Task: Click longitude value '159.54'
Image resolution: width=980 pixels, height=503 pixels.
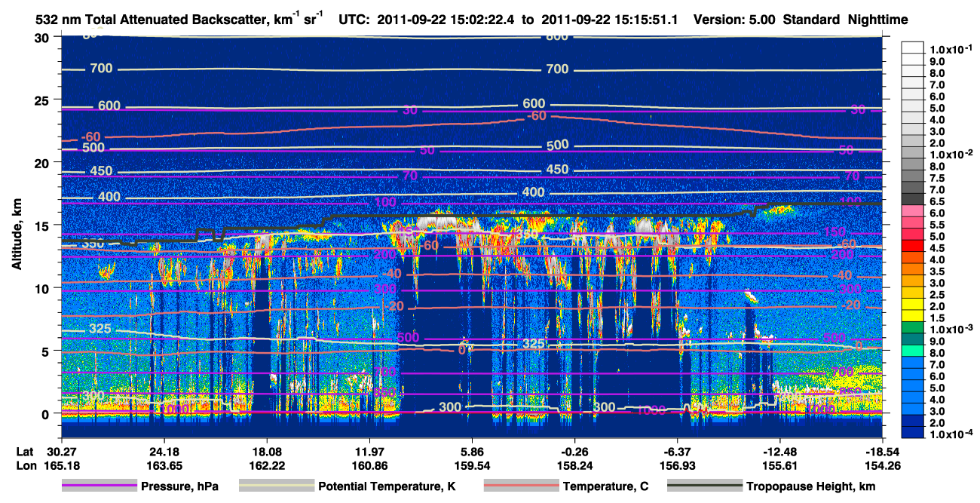Action: tap(472, 465)
